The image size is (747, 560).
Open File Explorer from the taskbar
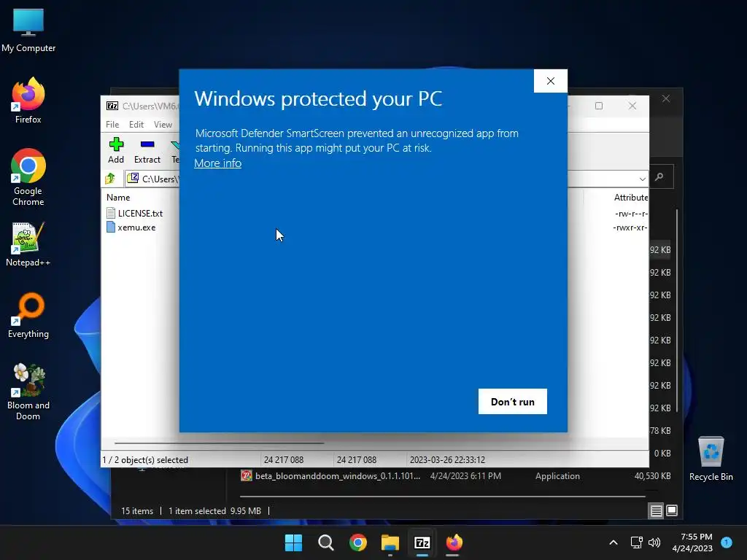click(390, 542)
